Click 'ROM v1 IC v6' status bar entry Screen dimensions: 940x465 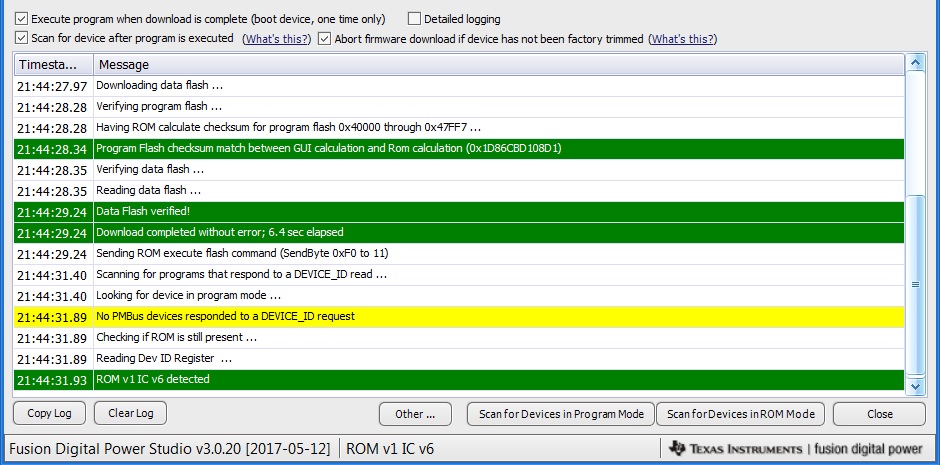point(390,449)
